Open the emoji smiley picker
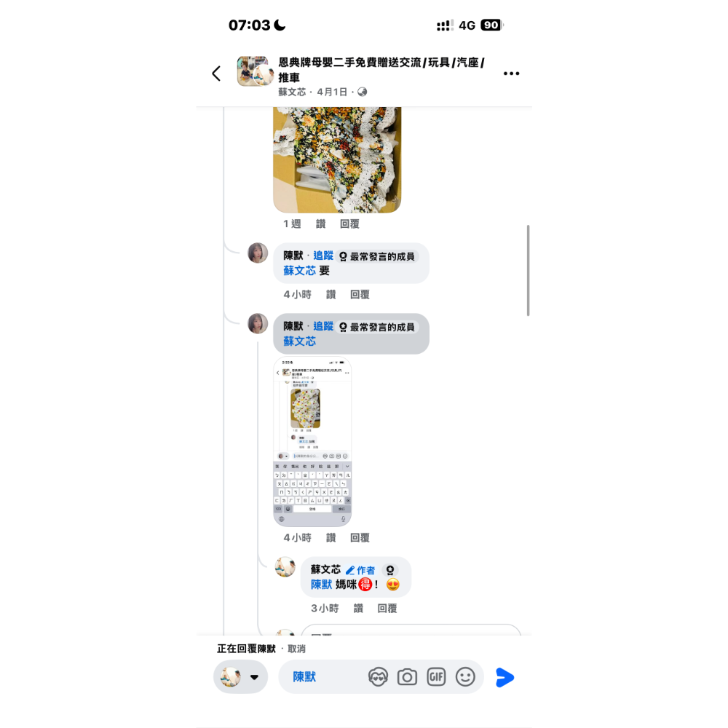728x728 pixels. coord(465,677)
